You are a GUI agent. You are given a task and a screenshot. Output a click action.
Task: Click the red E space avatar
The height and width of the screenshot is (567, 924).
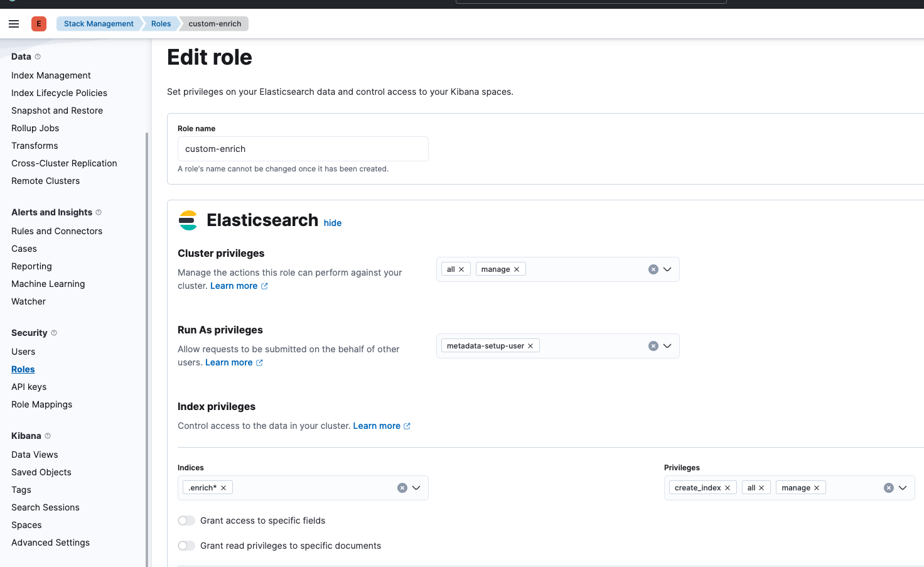coord(39,24)
